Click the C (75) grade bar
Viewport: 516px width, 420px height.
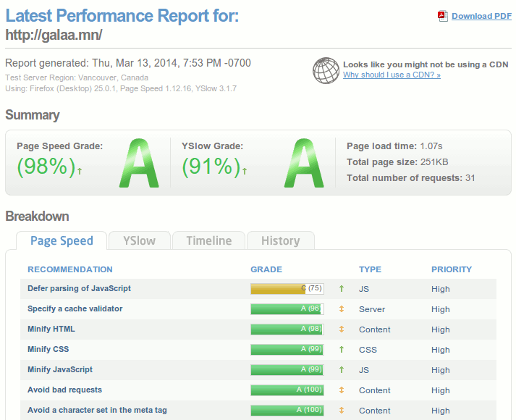287,289
